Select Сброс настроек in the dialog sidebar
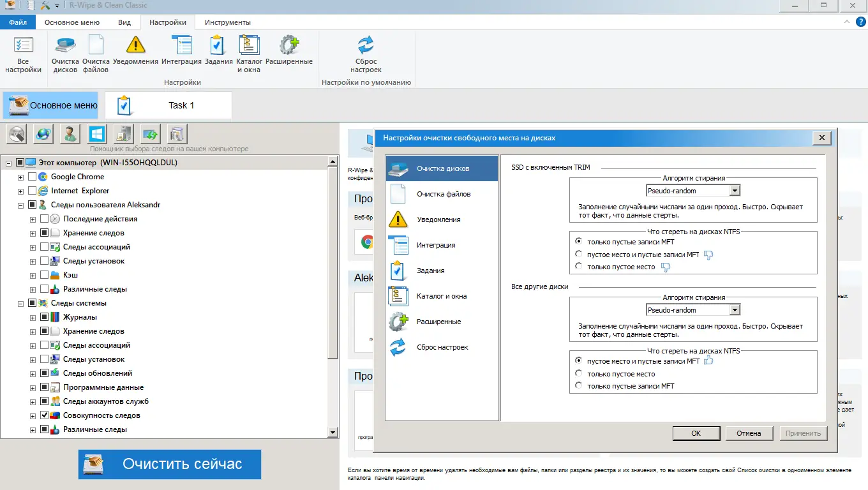868x490 pixels. [x=442, y=347]
